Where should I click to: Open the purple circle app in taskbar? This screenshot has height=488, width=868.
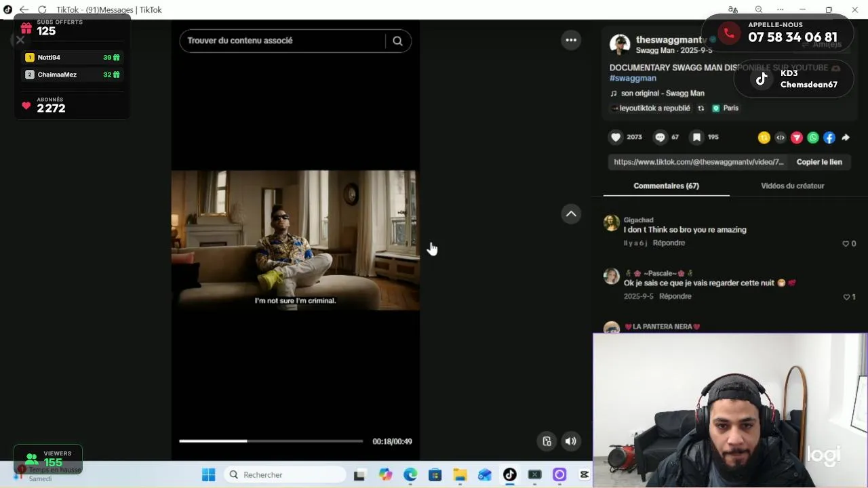559,474
